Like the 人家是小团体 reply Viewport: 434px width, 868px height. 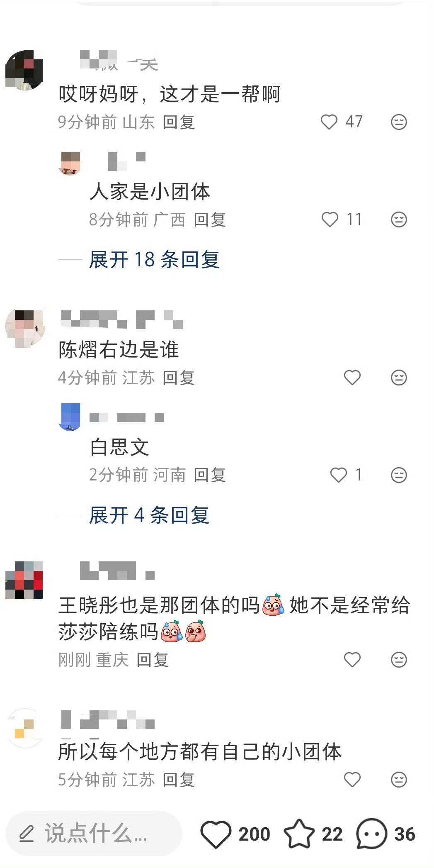point(330,219)
